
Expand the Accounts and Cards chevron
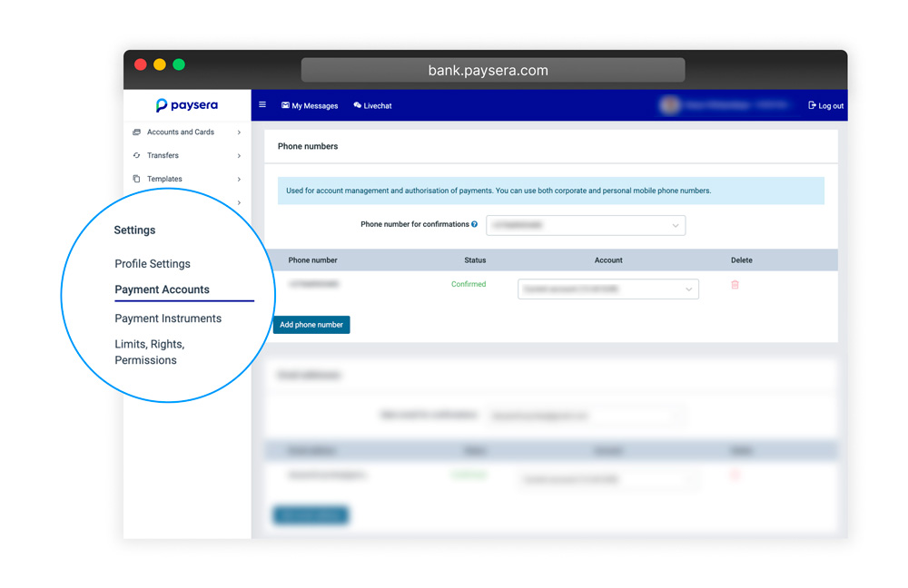coord(238,132)
